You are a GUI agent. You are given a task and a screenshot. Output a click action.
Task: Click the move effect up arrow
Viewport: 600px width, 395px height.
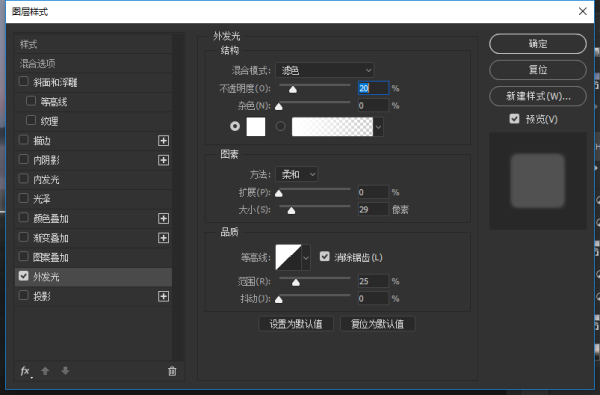point(45,371)
